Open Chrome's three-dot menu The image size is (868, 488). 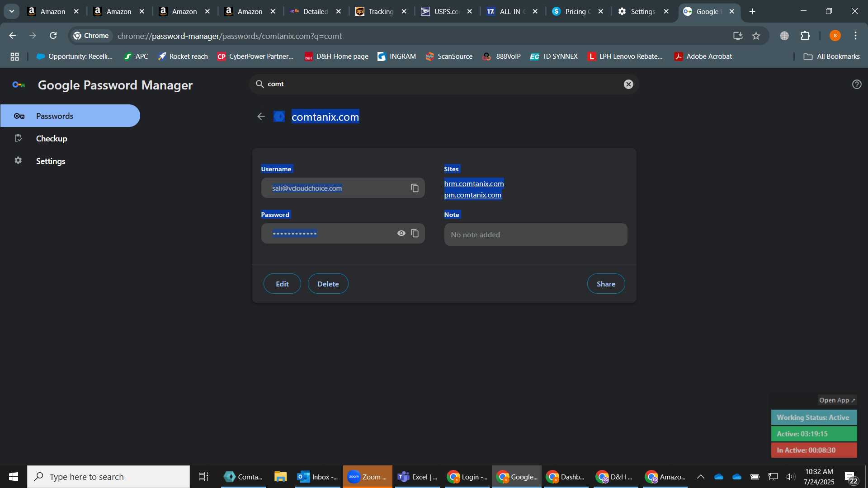(x=855, y=36)
